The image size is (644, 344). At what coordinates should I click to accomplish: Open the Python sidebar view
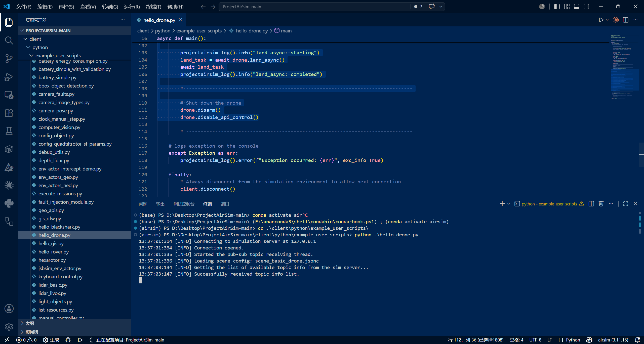click(9, 203)
